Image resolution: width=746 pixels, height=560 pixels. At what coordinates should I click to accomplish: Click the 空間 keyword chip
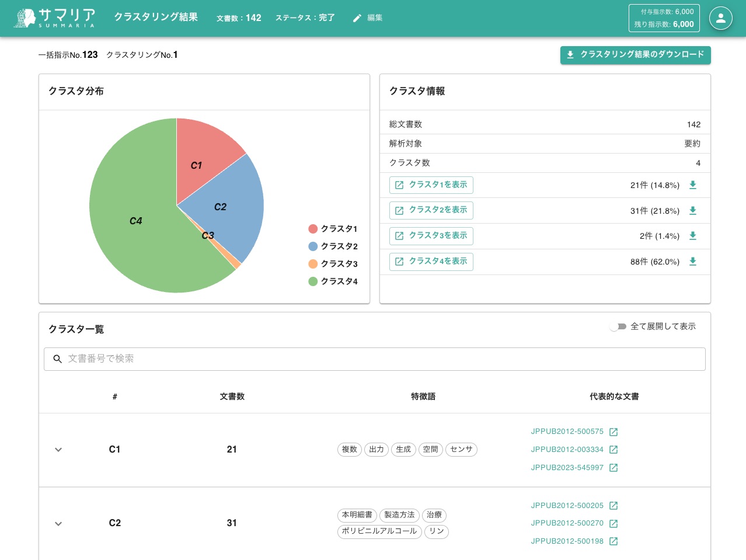click(x=431, y=450)
